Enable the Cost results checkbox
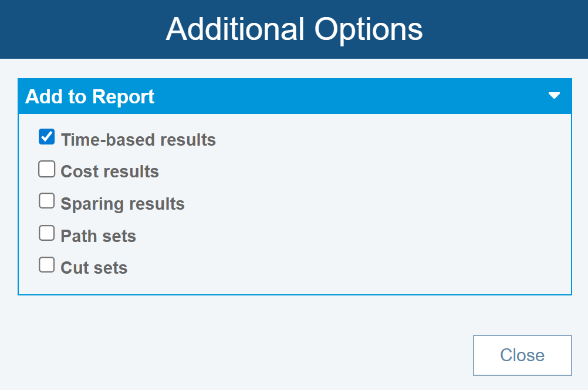This screenshot has height=390, width=588. point(46,170)
